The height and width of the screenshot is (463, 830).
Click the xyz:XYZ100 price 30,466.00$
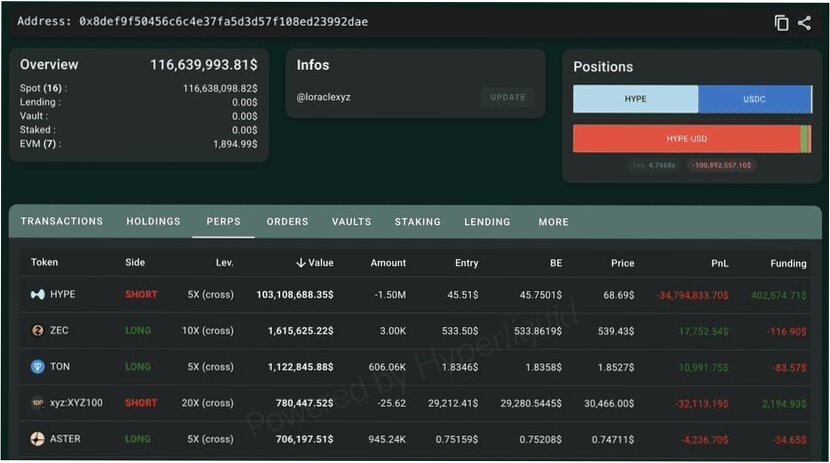tap(609, 403)
